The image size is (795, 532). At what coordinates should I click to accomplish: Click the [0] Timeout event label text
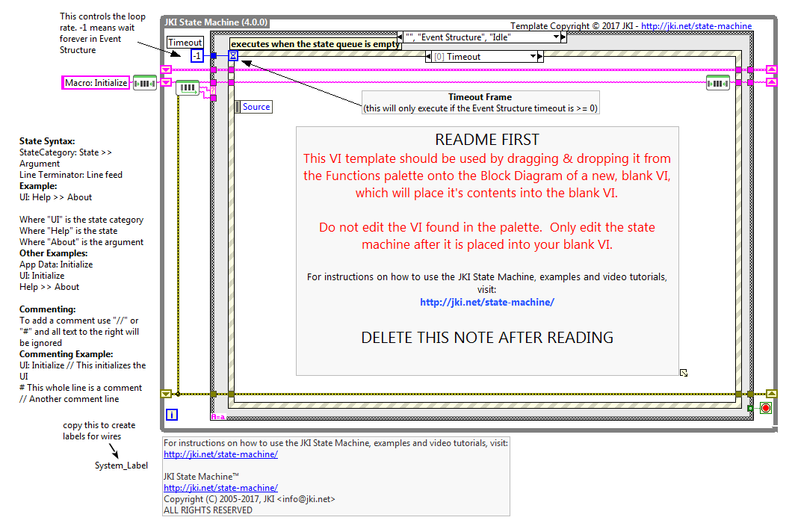click(457, 57)
